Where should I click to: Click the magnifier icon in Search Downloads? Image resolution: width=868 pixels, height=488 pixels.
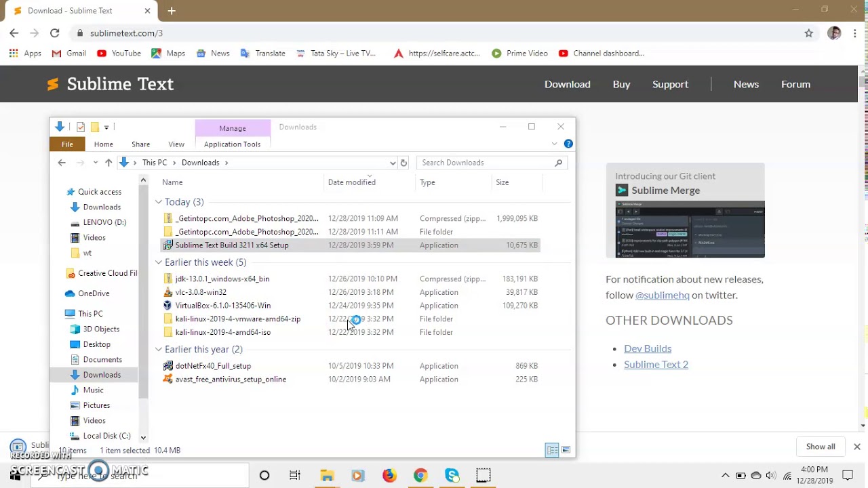click(559, 163)
